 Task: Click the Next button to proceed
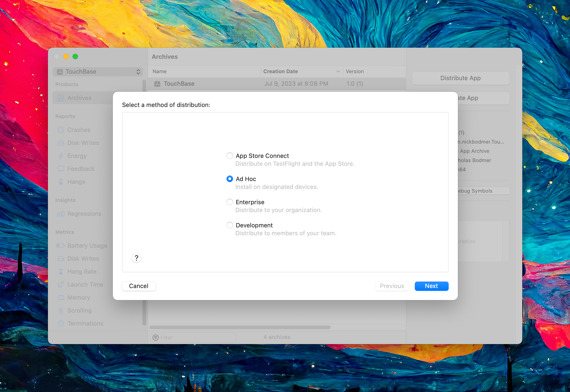pos(431,285)
